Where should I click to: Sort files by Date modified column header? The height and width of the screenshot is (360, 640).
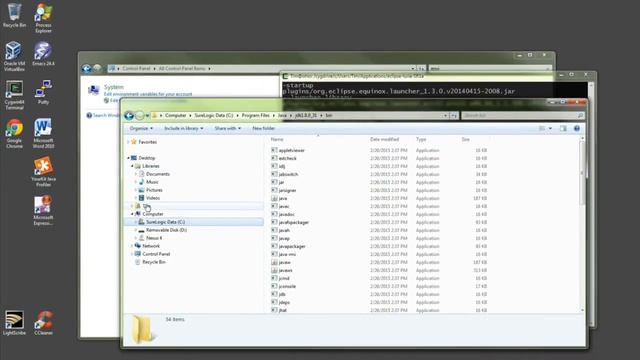point(384,140)
